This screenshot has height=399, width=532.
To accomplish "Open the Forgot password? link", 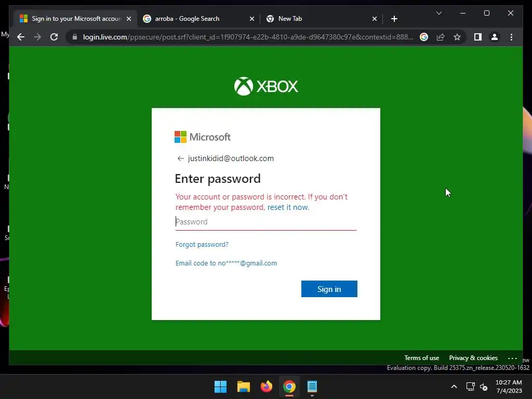I will [x=202, y=245].
